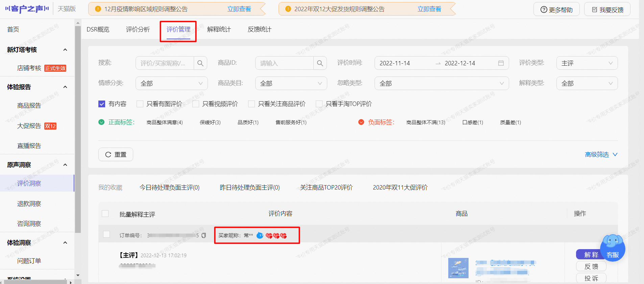The image size is (644, 284).
Task: Open the 解释类型 dropdown
Action: click(x=587, y=83)
